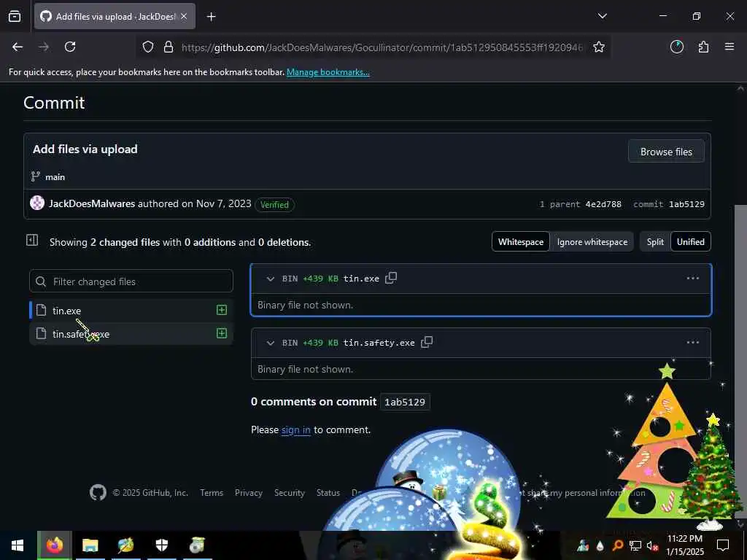Click the main branch label
Viewport: 747px width, 560px height.
(x=55, y=177)
